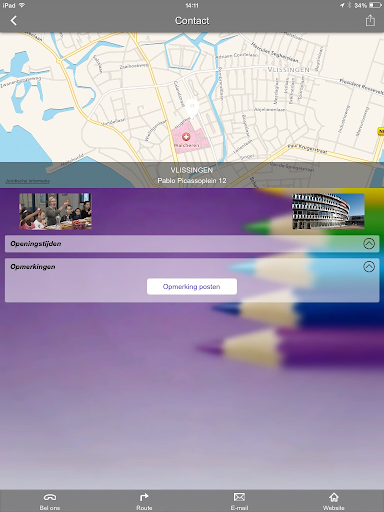Tap the battery indicator in the status bar
This screenshot has height=512, width=384.
click(x=375, y=5)
